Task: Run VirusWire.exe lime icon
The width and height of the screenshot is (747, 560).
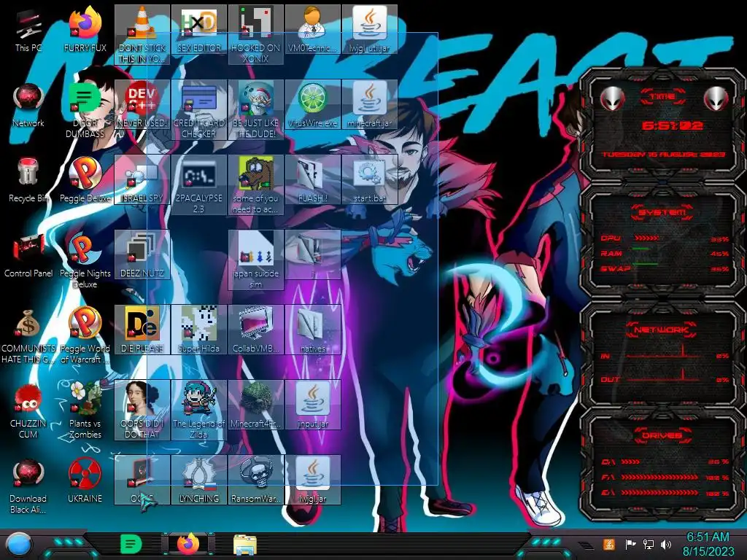Action: pyautogui.click(x=312, y=105)
